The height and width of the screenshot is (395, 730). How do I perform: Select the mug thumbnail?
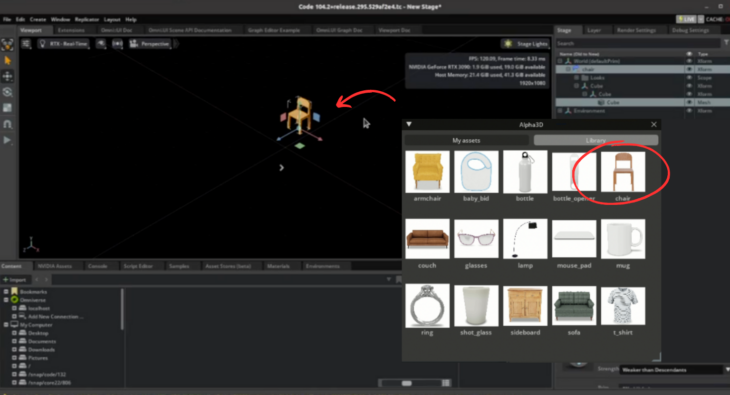(623, 238)
